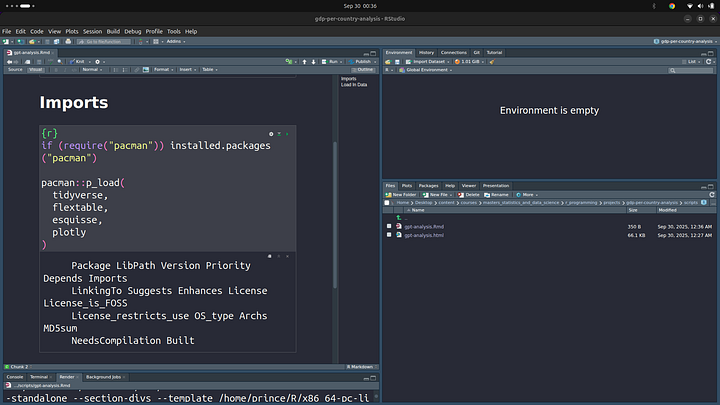Viewport: 720px width, 405px height.
Task: Click the Go to file/function input
Action: click(104, 41)
